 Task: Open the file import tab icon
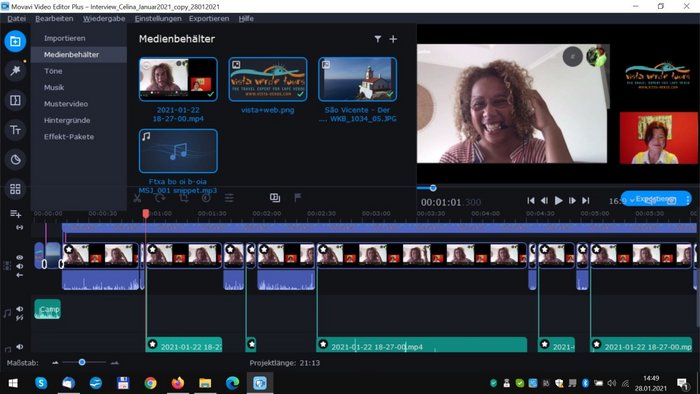[x=15, y=41]
